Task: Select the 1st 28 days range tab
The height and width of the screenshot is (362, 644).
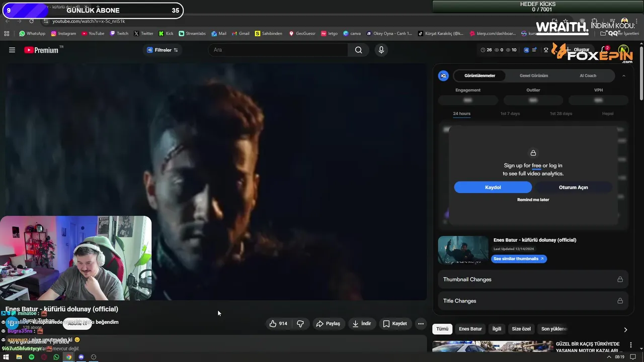Action: pyautogui.click(x=561, y=114)
